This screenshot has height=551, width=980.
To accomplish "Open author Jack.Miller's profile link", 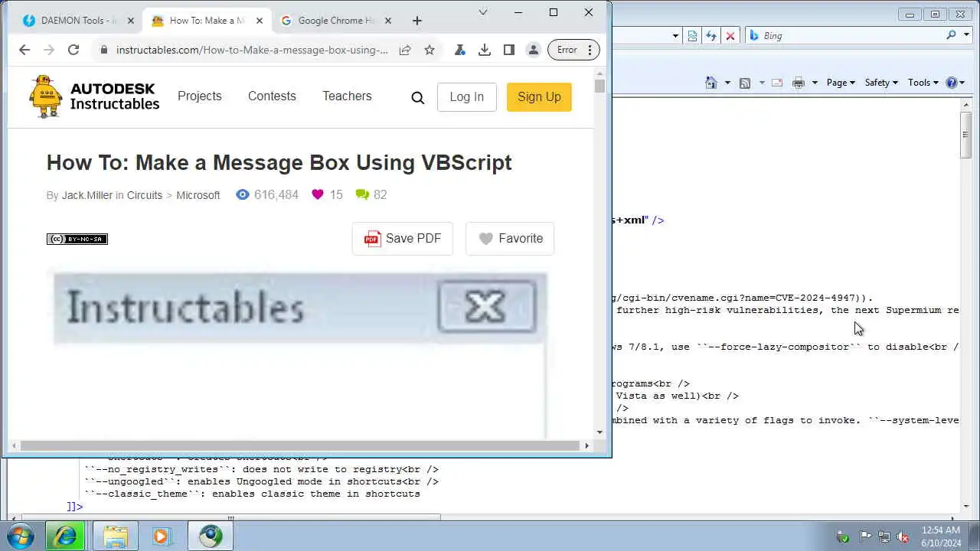I will click(x=87, y=195).
